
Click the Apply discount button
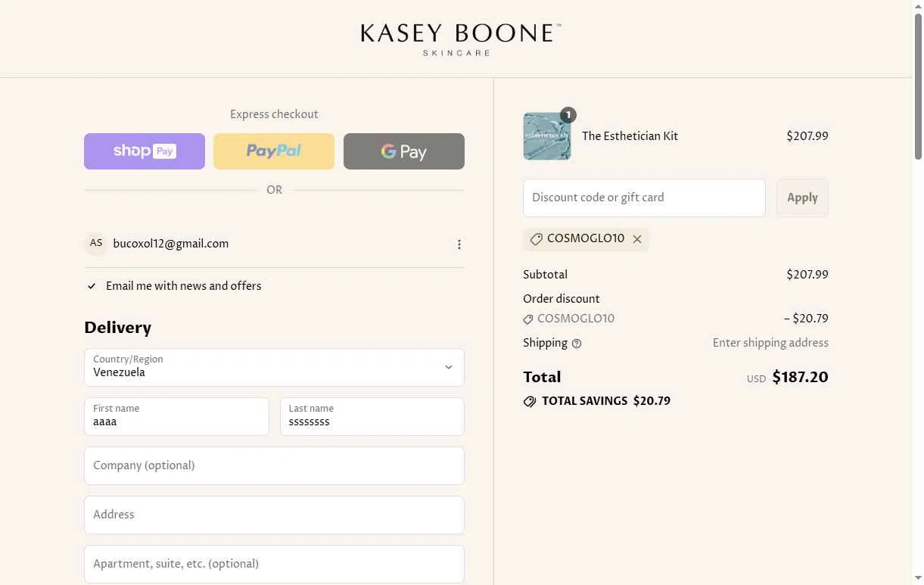[802, 198]
